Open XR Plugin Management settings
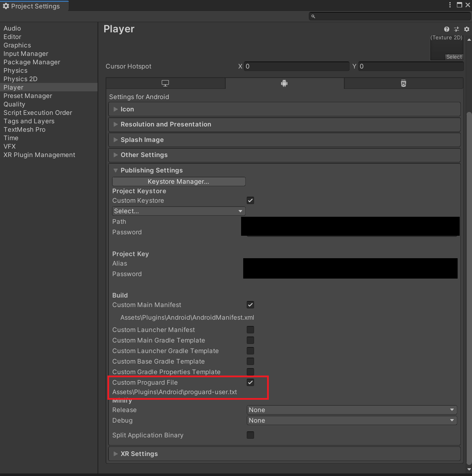The image size is (472, 476). point(39,155)
